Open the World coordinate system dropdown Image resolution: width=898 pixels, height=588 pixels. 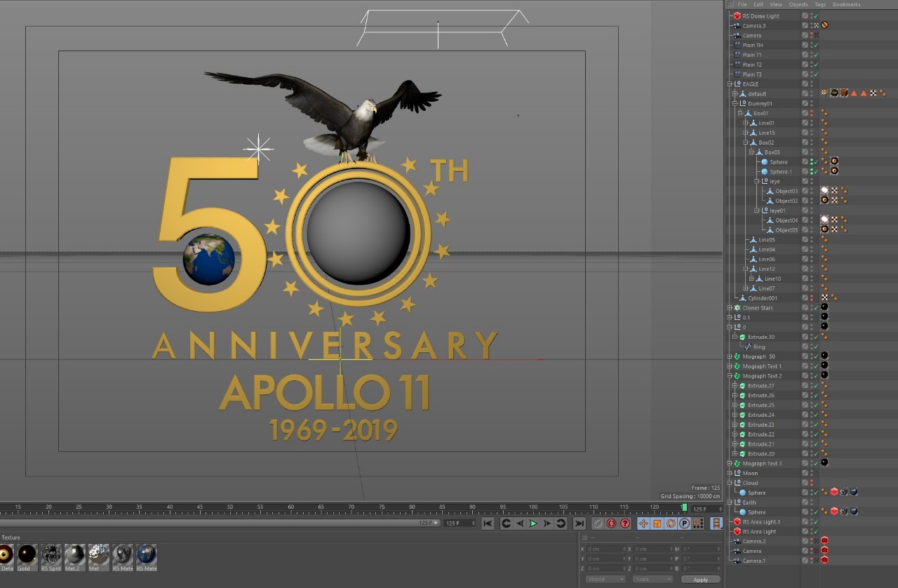605,580
